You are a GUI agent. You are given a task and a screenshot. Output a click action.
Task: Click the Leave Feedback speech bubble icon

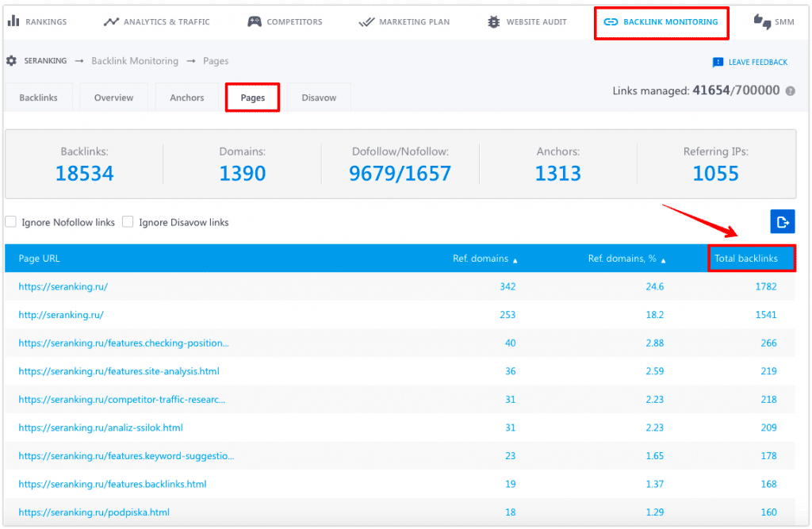click(x=718, y=62)
